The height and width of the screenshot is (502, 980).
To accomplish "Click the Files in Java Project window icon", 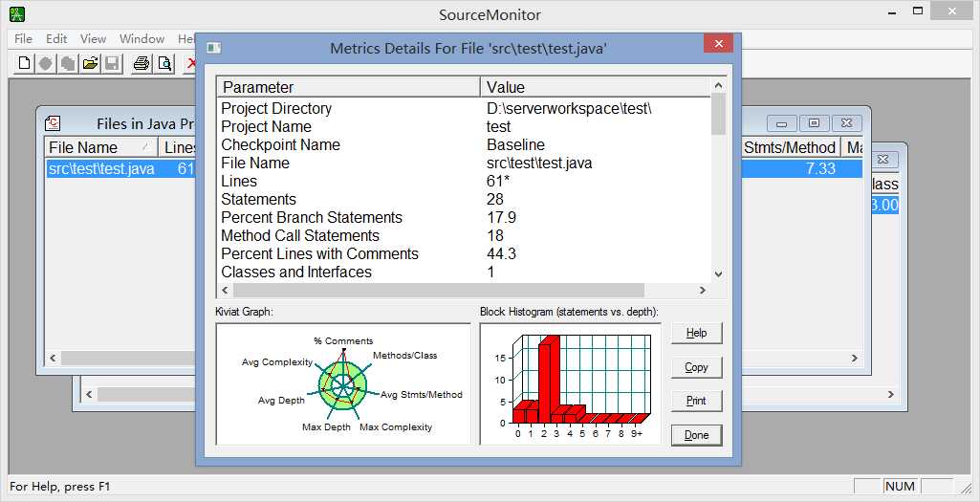I will coord(54,123).
